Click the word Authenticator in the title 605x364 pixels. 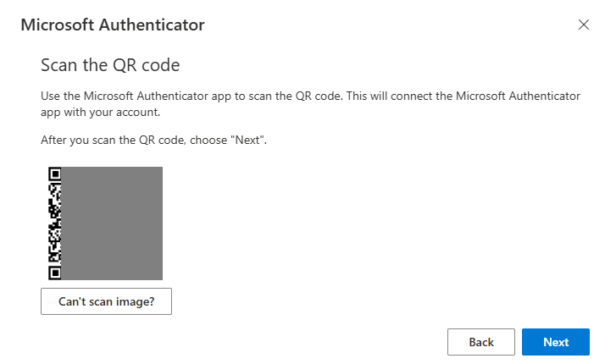(x=153, y=25)
